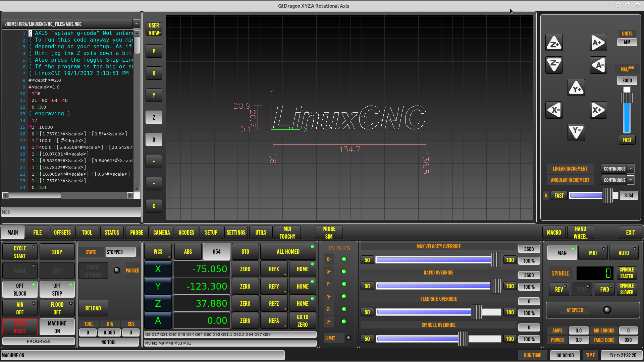The width and height of the screenshot is (644, 362).
Task: Toggle OPT BLOCK option
Action: 20,290
